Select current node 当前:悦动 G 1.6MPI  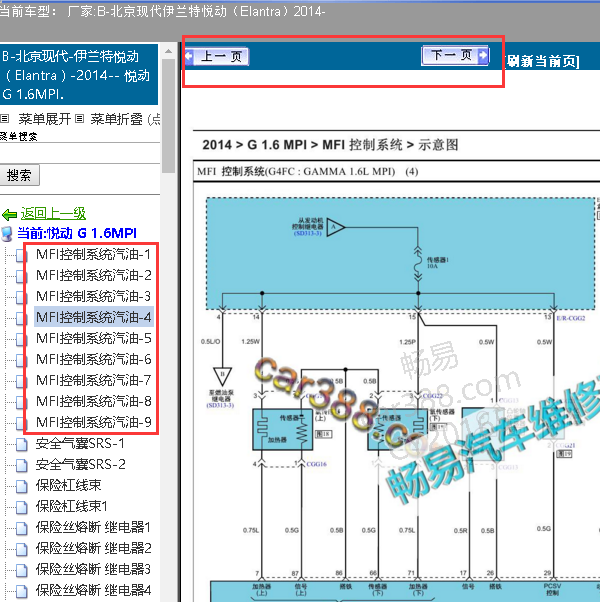(77, 233)
